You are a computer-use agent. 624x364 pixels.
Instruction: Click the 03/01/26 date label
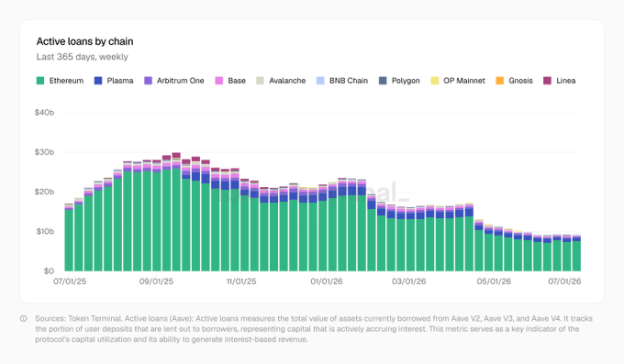(408, 281)
